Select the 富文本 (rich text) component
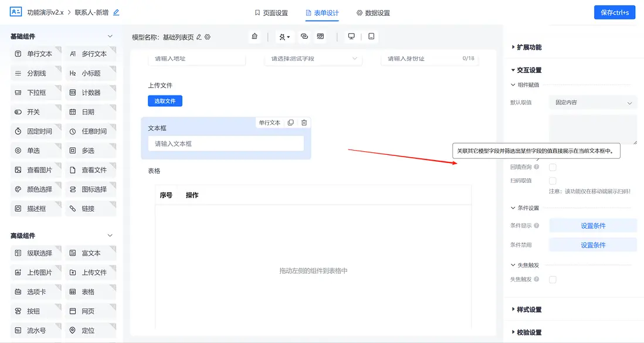 [90, 253]
